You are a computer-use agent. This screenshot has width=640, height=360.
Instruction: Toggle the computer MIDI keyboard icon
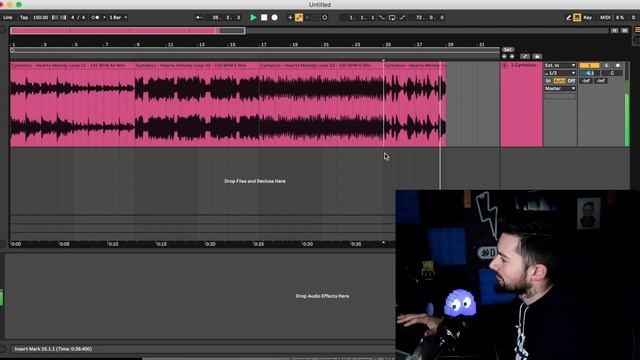coord(577,18)
